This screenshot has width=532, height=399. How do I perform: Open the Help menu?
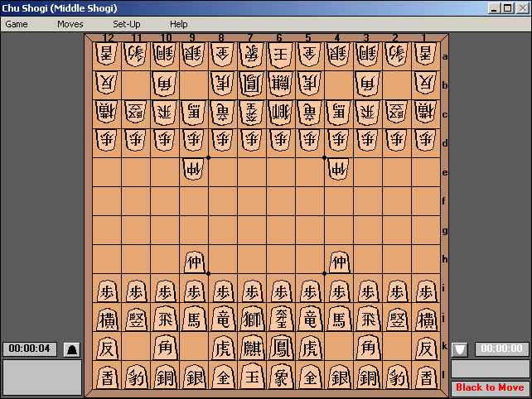[179, 24]
